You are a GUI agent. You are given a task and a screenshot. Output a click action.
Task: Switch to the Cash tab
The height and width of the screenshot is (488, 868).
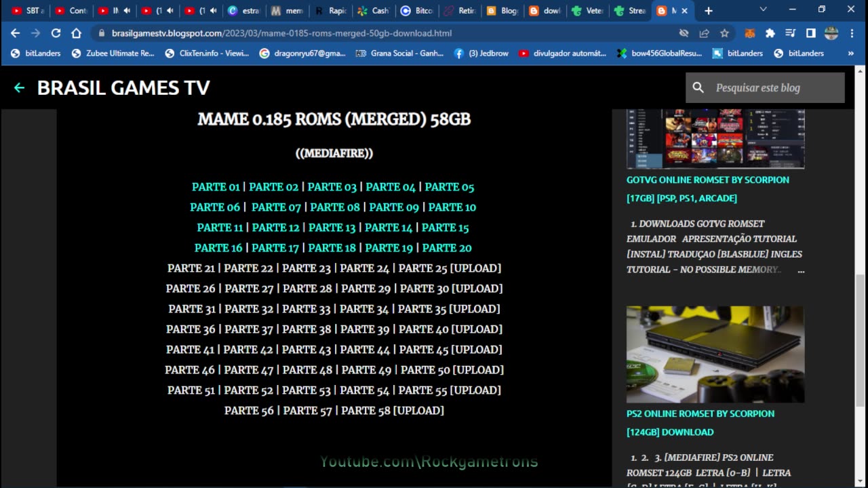(374, 11)
